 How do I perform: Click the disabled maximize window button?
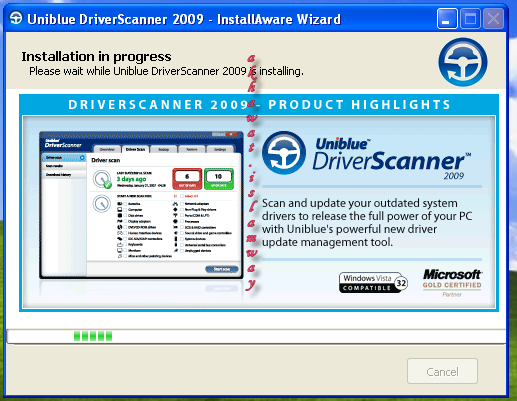[470, 19]
